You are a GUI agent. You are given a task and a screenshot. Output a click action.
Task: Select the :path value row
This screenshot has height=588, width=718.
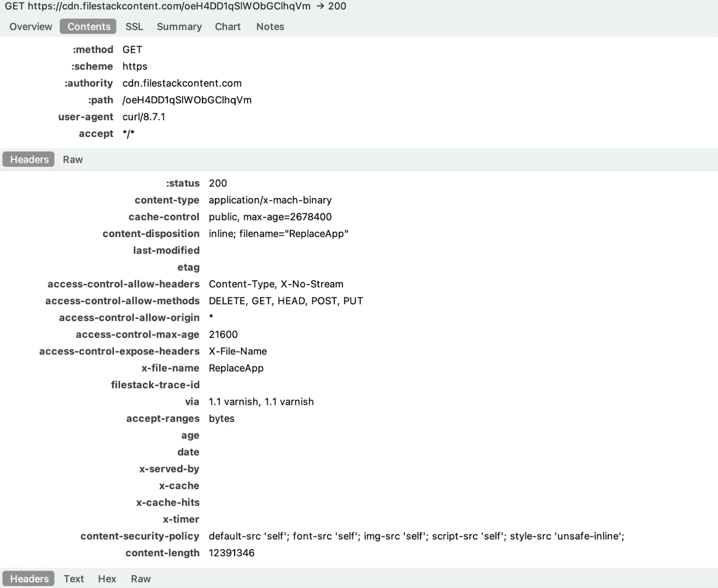point(187,100)
